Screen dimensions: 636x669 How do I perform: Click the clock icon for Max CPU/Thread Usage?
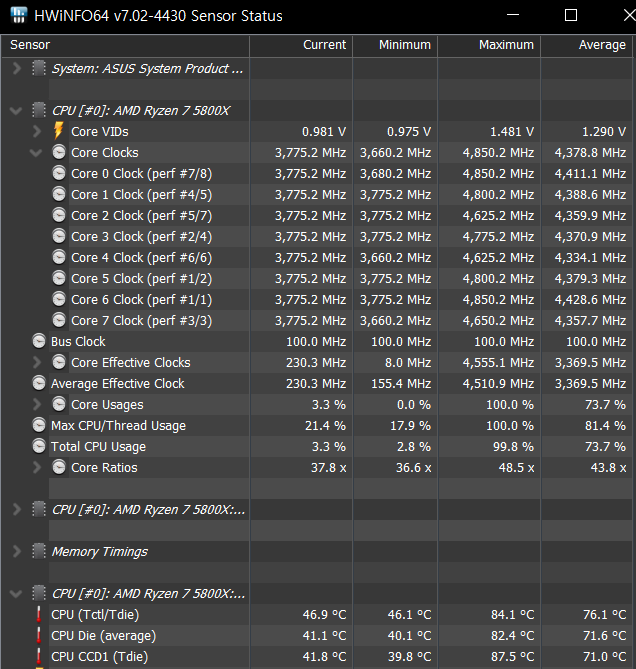(x=39, y=425)
